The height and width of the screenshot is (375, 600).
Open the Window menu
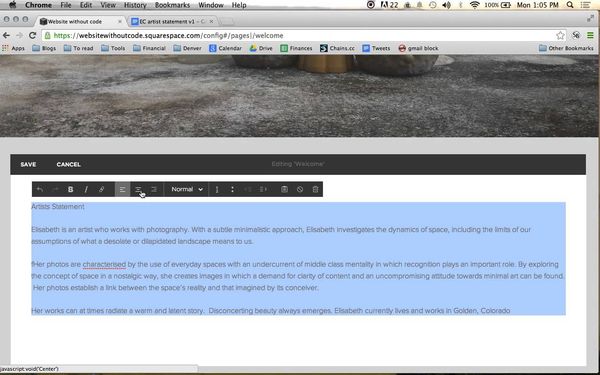tap(211, 5)
